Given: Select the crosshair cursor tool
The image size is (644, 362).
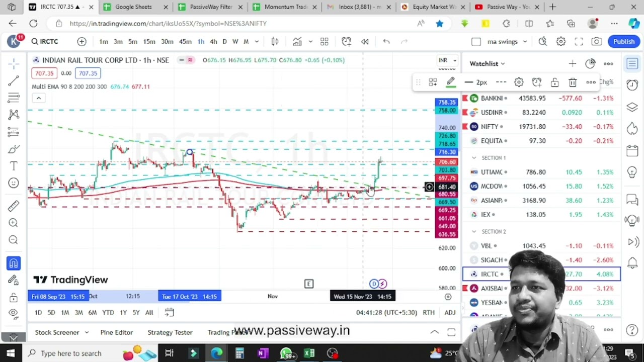Looking at the screenshot, I should [14, 63].
